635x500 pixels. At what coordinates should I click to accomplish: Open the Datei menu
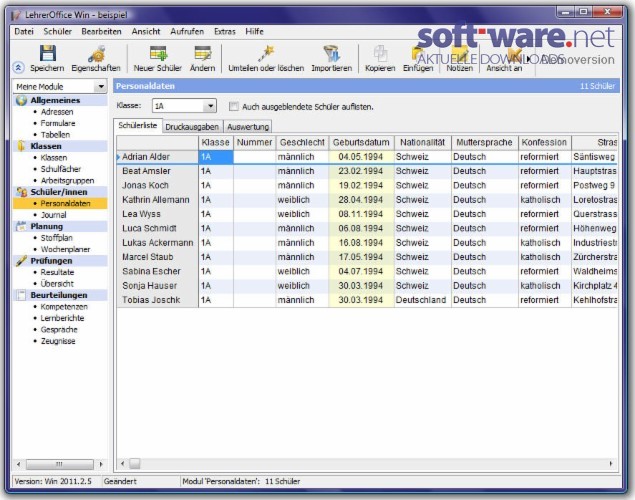(x=24, y=31)
